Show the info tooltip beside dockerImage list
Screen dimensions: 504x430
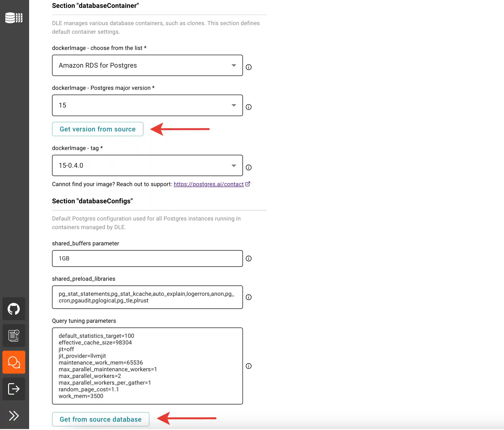[x=249, y=67]
